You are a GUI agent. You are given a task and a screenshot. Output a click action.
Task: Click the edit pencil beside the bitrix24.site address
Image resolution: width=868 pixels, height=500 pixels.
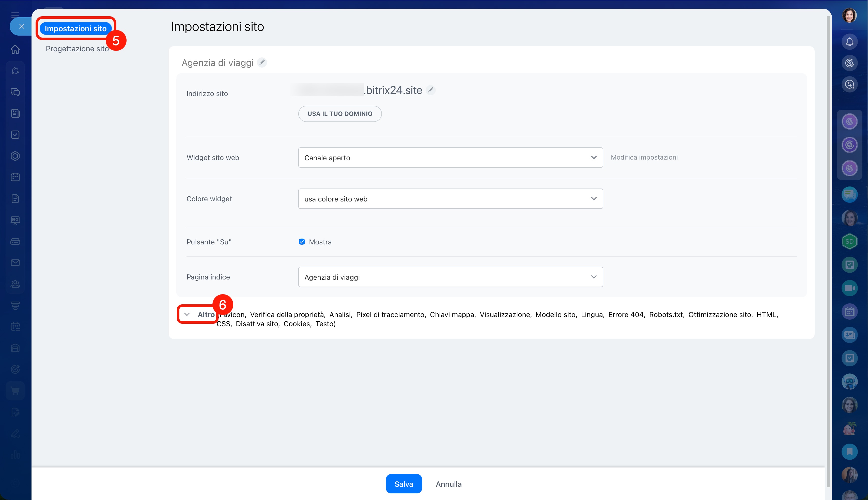point(430,90)
